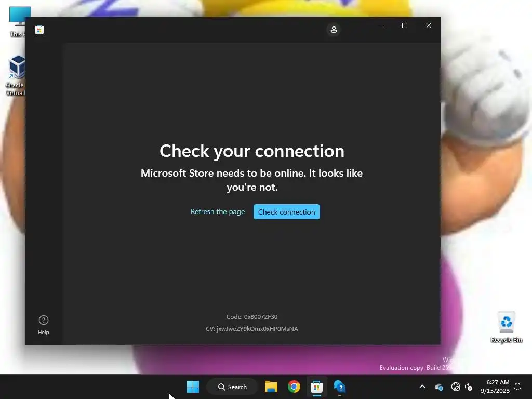
Task: Select the error code 0x80072F30 text
Action: (252, 317)
